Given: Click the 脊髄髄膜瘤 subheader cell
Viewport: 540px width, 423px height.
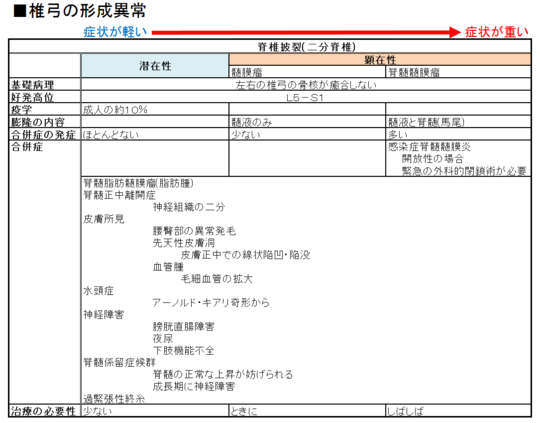Looking at the screenshot, I should tap(458, 72).
